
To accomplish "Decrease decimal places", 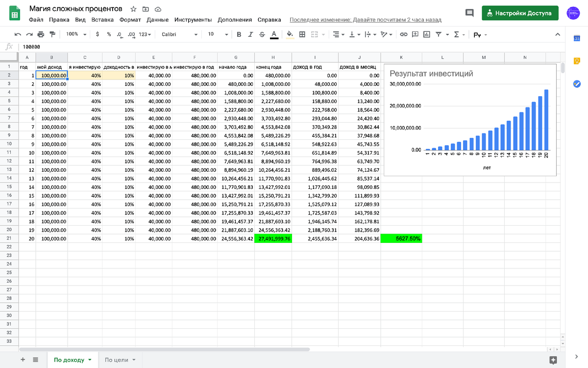I will [120, 34].
